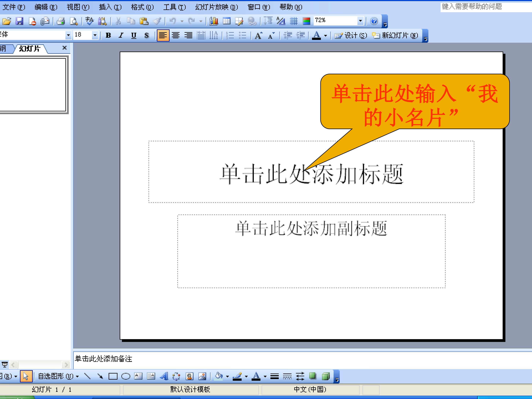Toggle Bold formatting
The height and width of the screenshot is (399, 532).
[108, 36]
